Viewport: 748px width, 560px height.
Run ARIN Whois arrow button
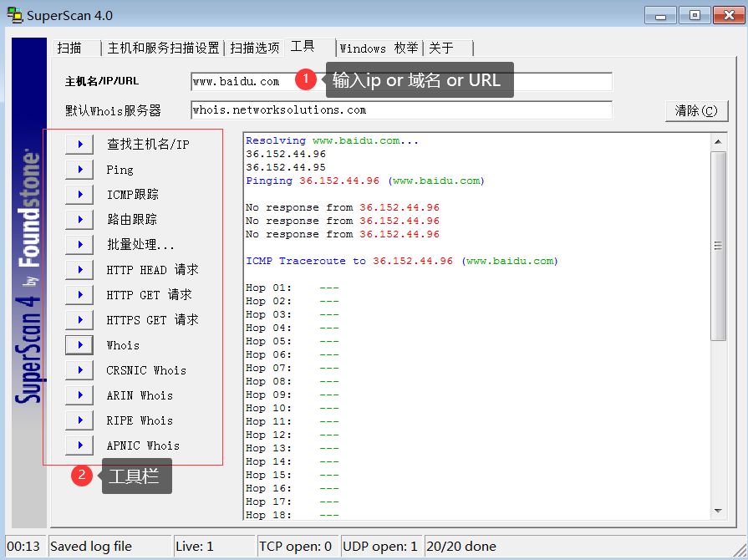[x=79, y=395]
